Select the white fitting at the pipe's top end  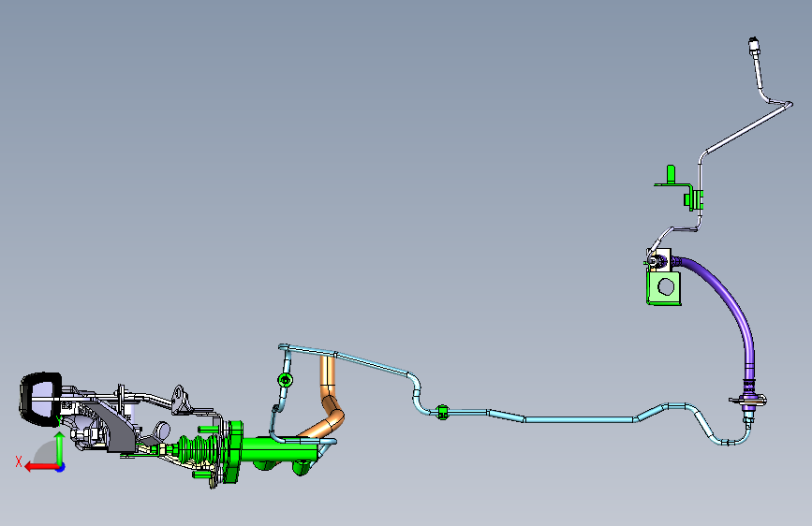point(754,44)
